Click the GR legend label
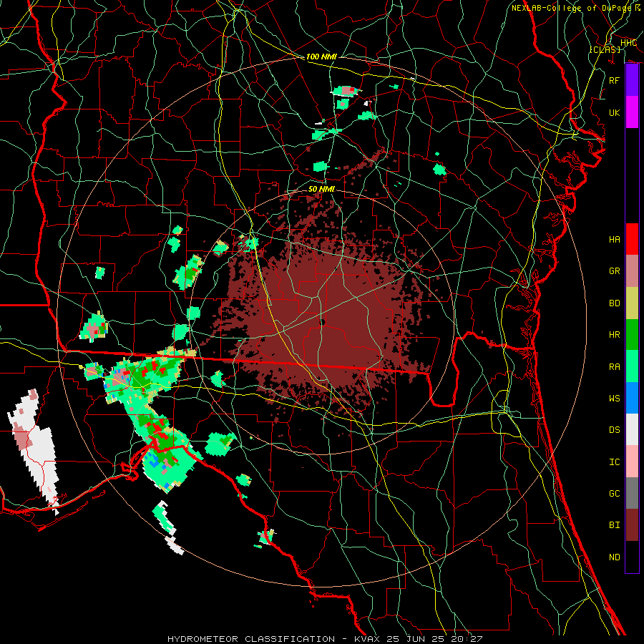Image resolution: width=644 pixels, height=644 pixels. [x=614, y=271]
